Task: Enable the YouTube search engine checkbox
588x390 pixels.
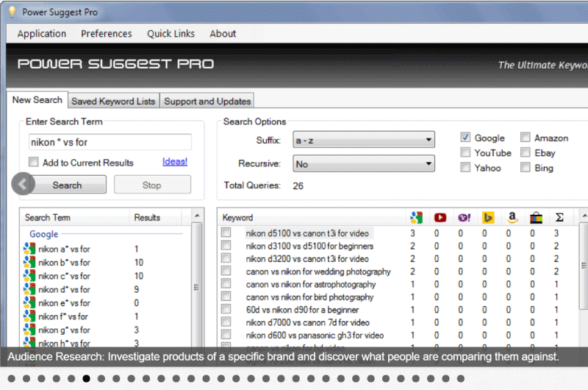Action: pos(465,152)
